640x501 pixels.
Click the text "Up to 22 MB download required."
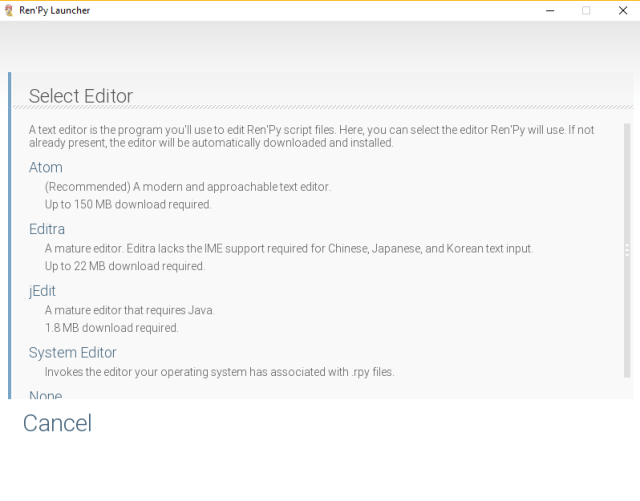tap(125, 266)
